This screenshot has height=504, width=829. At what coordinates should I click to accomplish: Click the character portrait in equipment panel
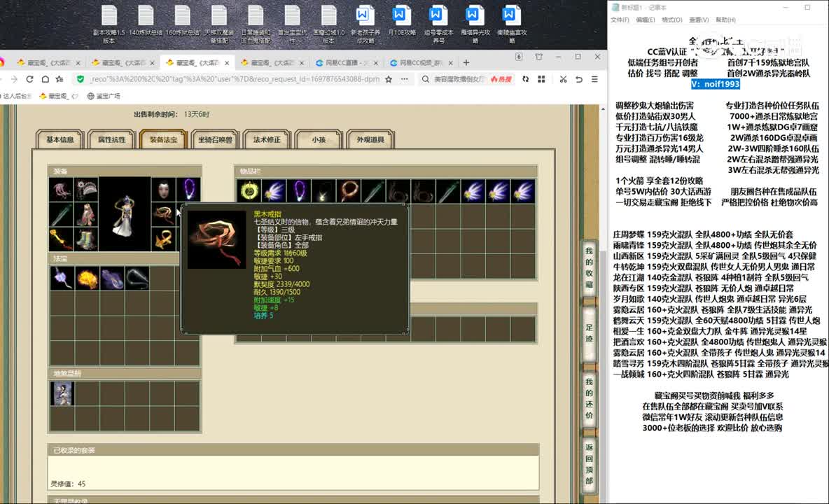pos(125,214)
